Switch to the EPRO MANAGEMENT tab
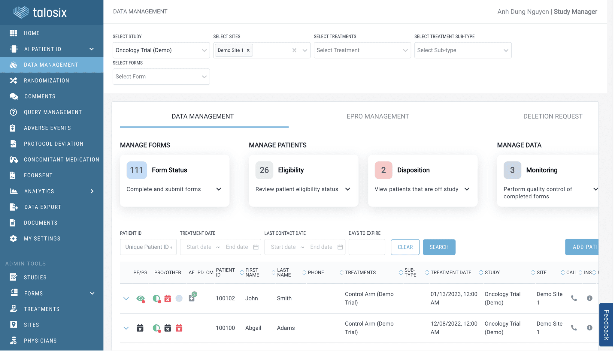Screen dimensions: 615x364 pyautogui.click(x=377, y=116)
